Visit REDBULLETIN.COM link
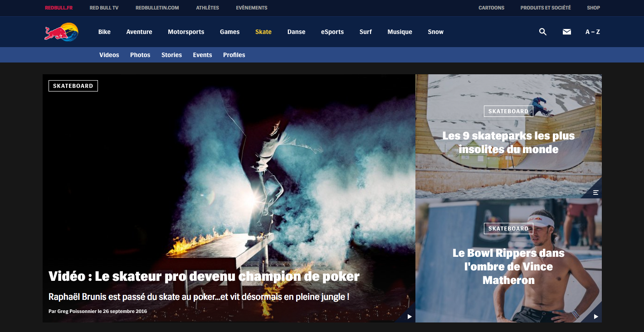The height and width of the screenshot is (332, 644). click(x=157, y=8)
